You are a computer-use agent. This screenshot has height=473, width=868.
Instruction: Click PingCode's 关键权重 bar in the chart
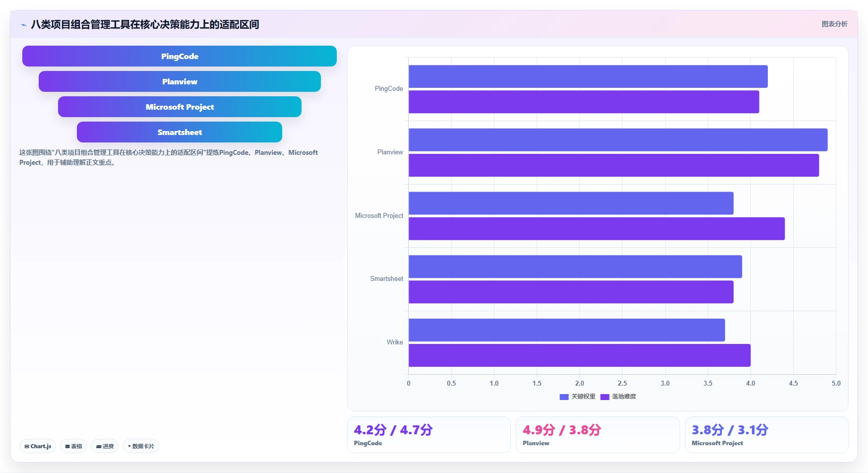pyautogui.click(x=588, y=76)
